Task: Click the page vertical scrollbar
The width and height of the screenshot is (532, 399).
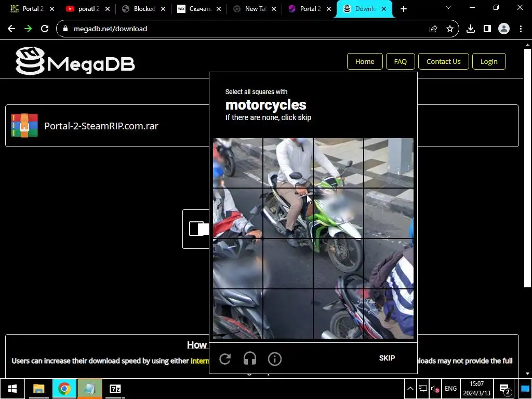Action: (x=527, y=168)
